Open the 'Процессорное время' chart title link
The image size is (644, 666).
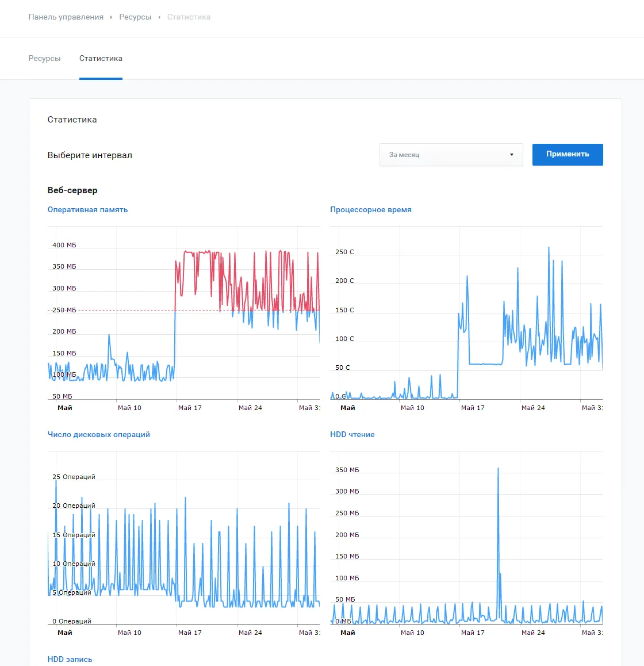point(371,209)
